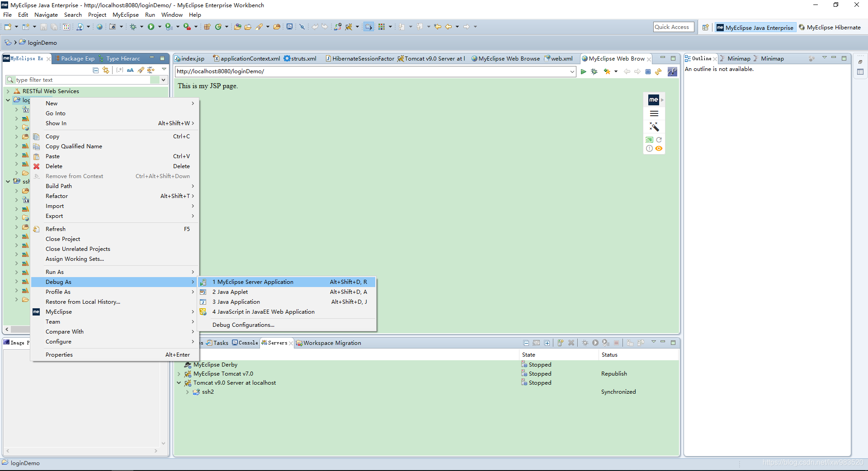Click the magic wand icon in floating panel
Viewport: 868px width, 471px height.
(x=654, y=127)
